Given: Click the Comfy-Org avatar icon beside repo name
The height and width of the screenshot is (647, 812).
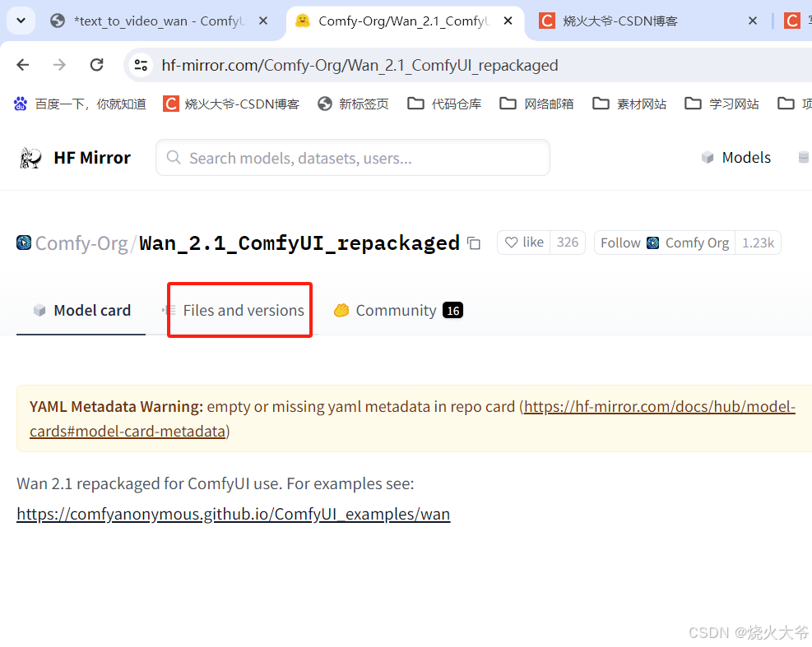Looking at the screenshot, I should 24,243.
